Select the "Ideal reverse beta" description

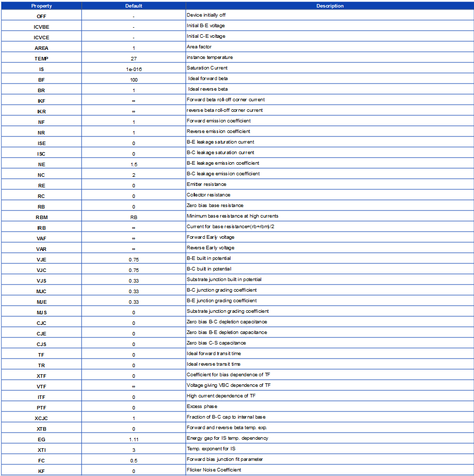[208, 89]
